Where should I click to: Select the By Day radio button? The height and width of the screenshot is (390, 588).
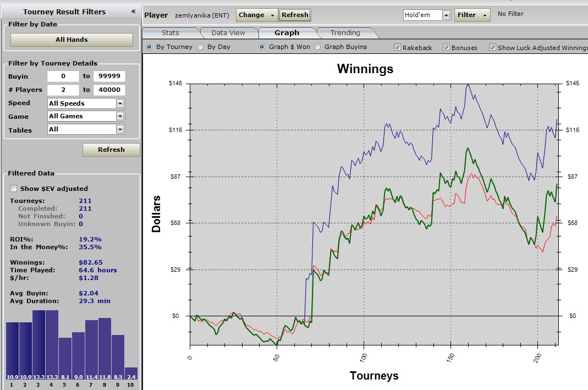coord(200,47)
